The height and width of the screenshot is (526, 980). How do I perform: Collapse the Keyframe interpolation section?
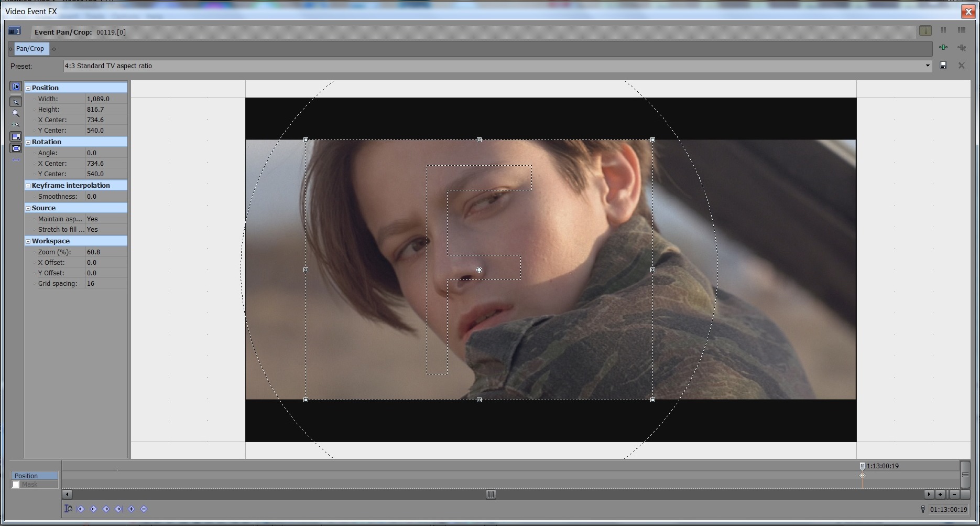coord(28,186)
